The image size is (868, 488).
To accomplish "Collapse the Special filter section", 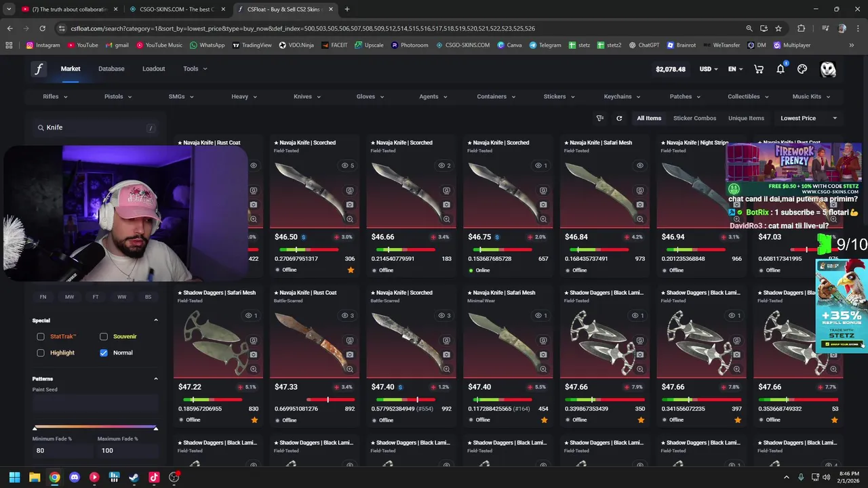I will click(x=155, y=320).
